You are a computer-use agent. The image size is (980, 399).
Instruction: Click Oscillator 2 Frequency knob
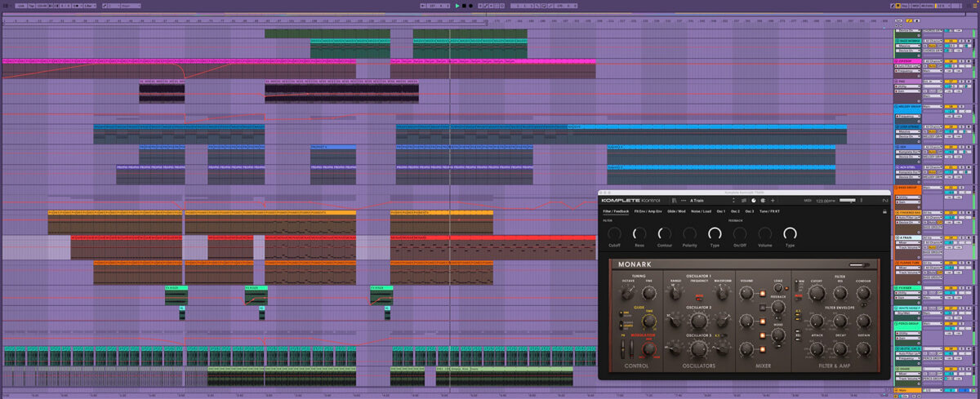click(x=698, y=321)
